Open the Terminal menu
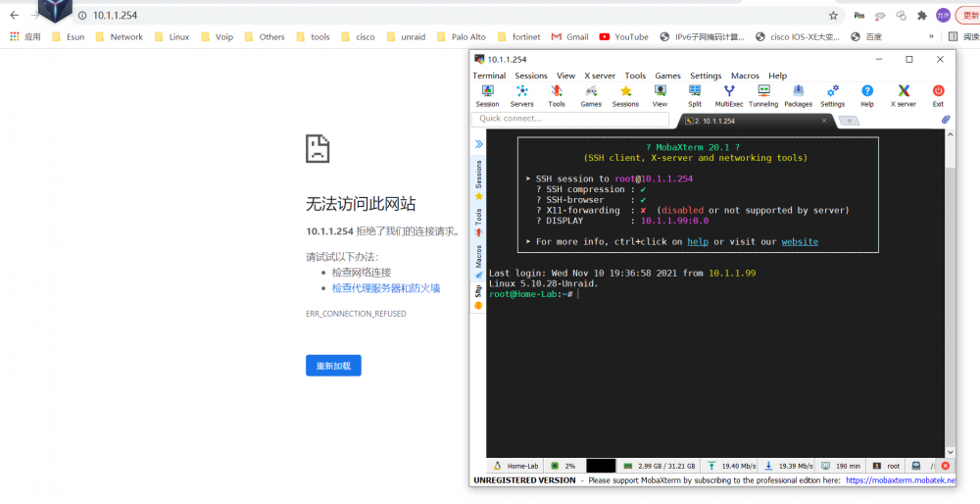This screenshot has height=504, width=980. [x=489, y=76]
